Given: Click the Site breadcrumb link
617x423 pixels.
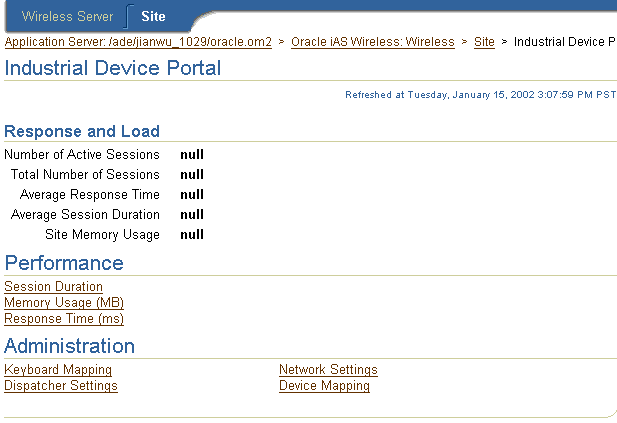Looking at the screenshot, I should [484, 42].
